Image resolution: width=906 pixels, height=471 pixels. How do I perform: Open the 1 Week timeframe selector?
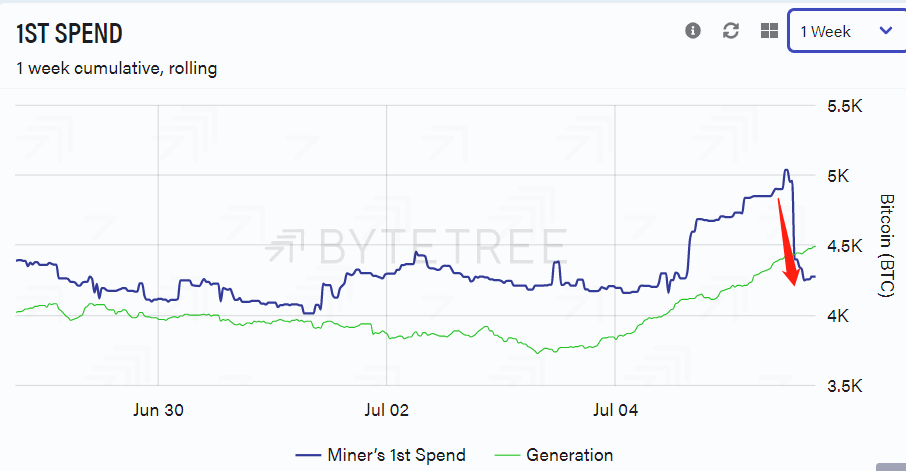tap(847, 31)
